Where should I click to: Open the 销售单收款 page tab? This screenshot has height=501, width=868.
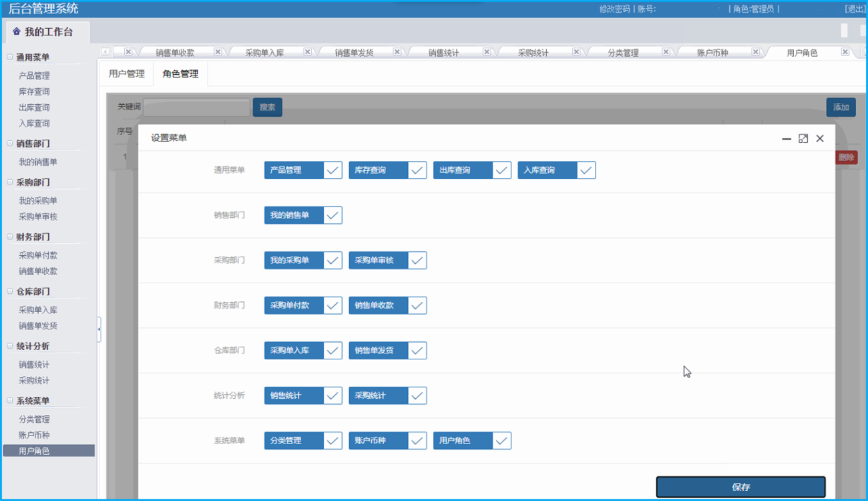coord(174,53)
